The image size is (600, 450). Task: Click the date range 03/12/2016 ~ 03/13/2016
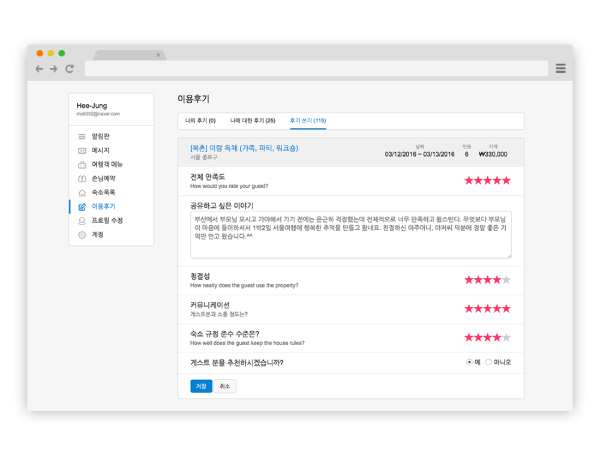click(x=420, y=154)
